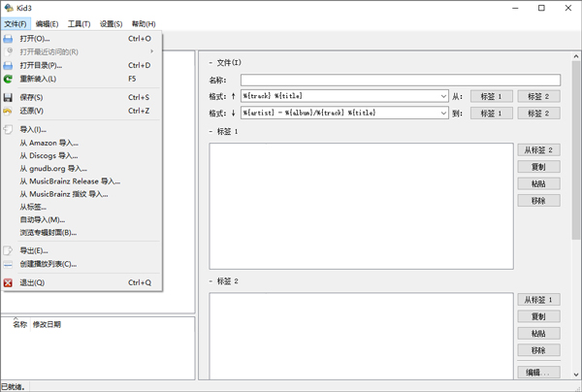Collapse the 标签 1 section
582x392 pixels.
210,131
